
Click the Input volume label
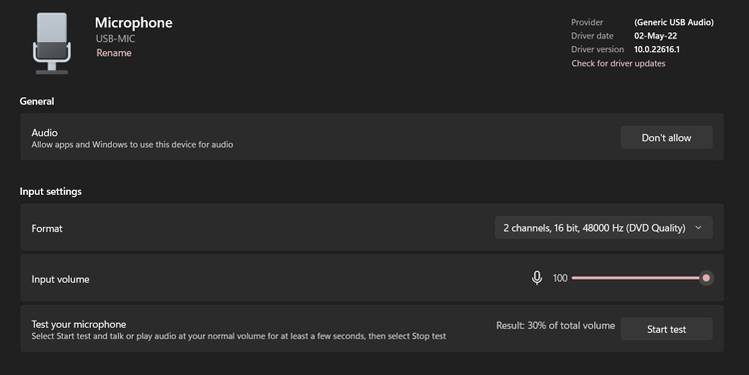pyautogui.click(x=60, y=279)
